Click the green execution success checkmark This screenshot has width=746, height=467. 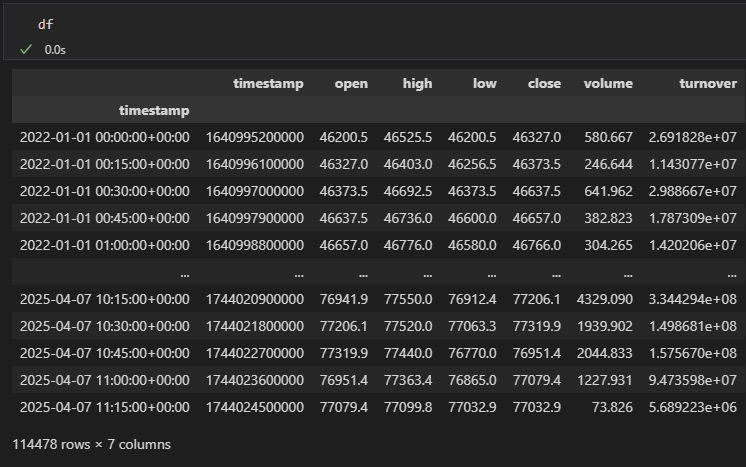(26, 48)
